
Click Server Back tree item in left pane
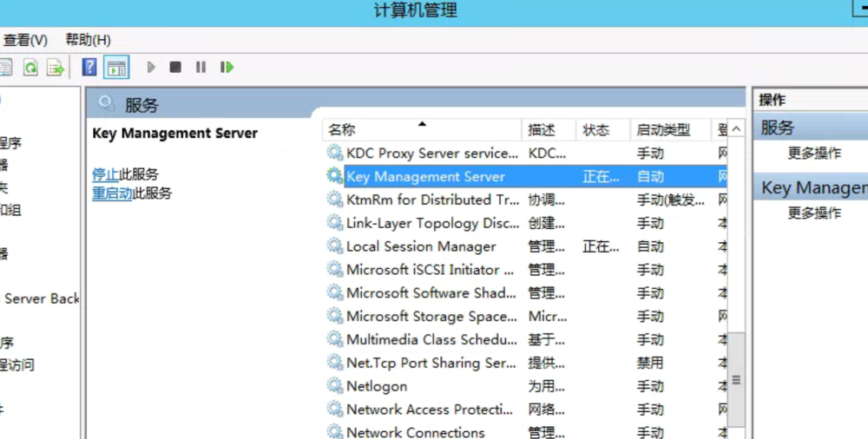(x=42, y=298)
